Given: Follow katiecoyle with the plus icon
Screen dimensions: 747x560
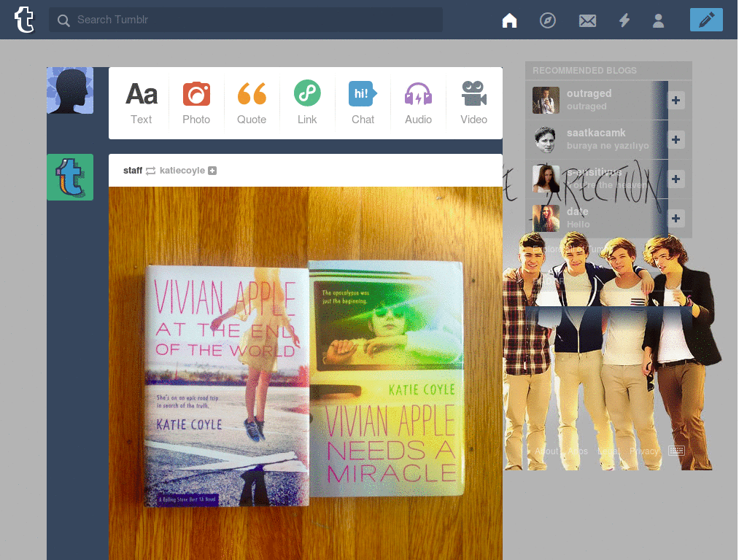Looking at the screenshot, I should (212, 171).
